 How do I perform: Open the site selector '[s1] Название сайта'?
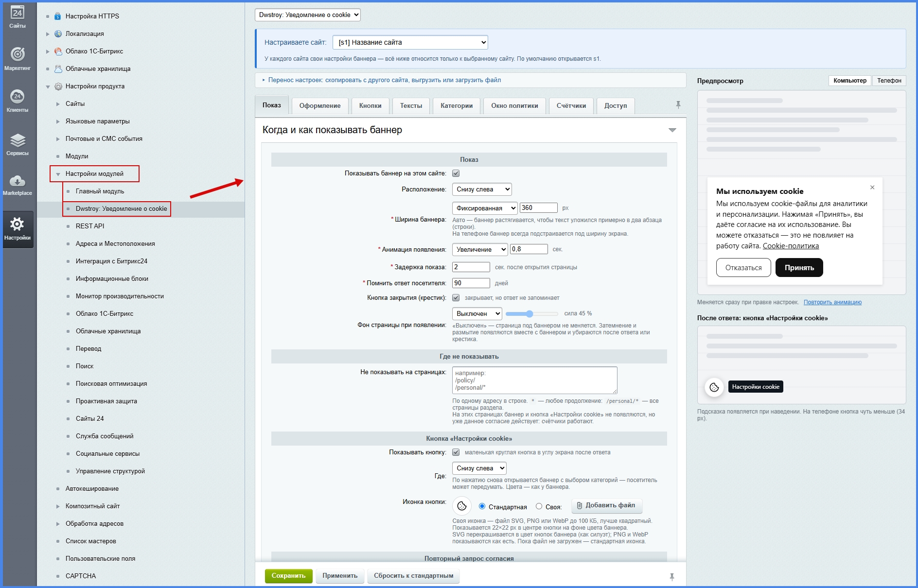[x=410, y=42]
